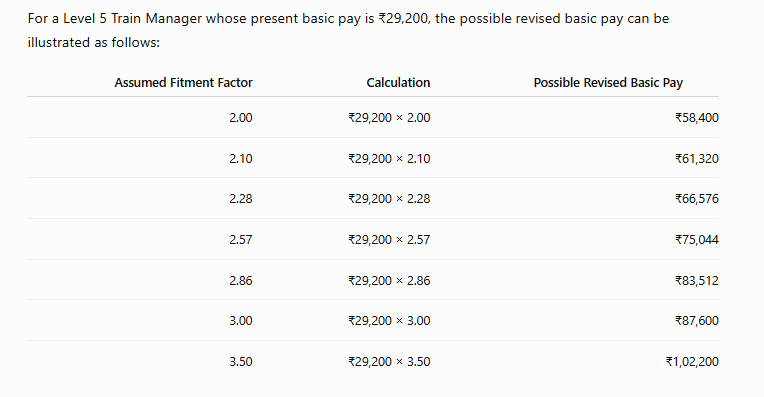Select the 2.00 fitment factor cell
Screen dimensions: 764x397
tap(241, 118)
